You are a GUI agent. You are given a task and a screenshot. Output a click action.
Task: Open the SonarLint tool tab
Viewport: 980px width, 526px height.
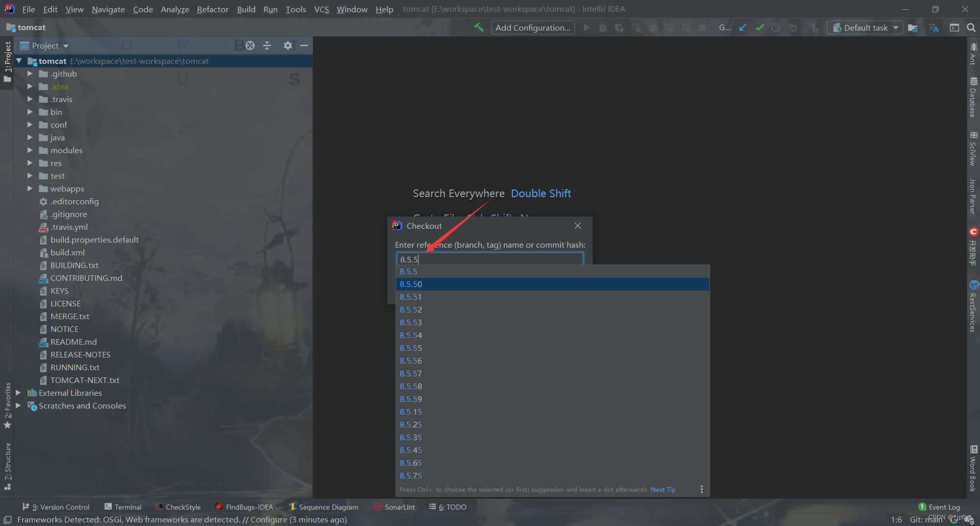395,507
